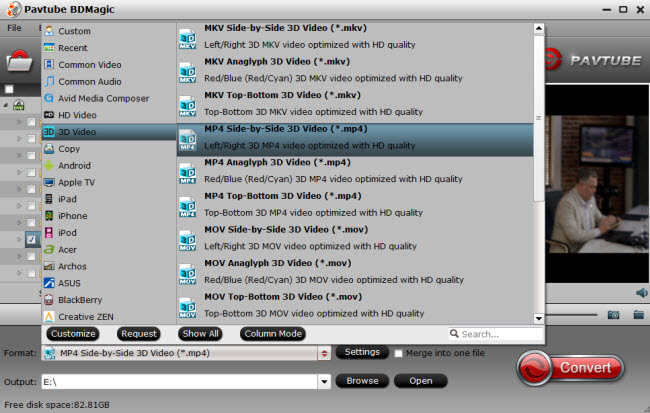Click the iPhone device icon
The width and height of the screenshot is (650, 413).
tap(49, 216)
